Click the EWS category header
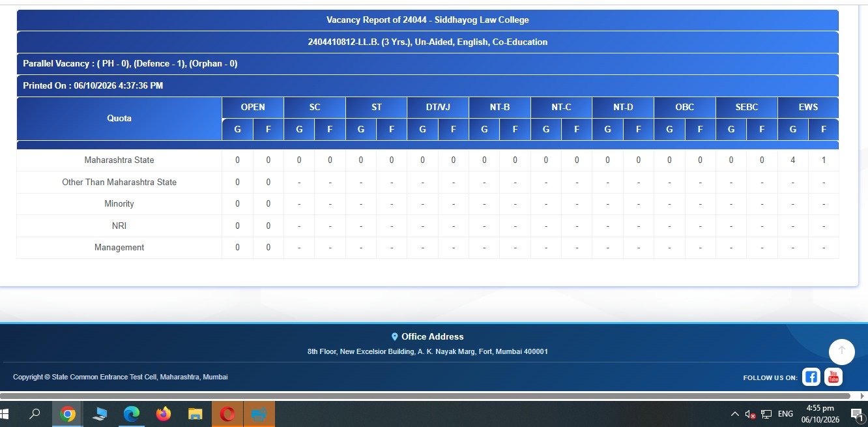 [x=808, y=108]
